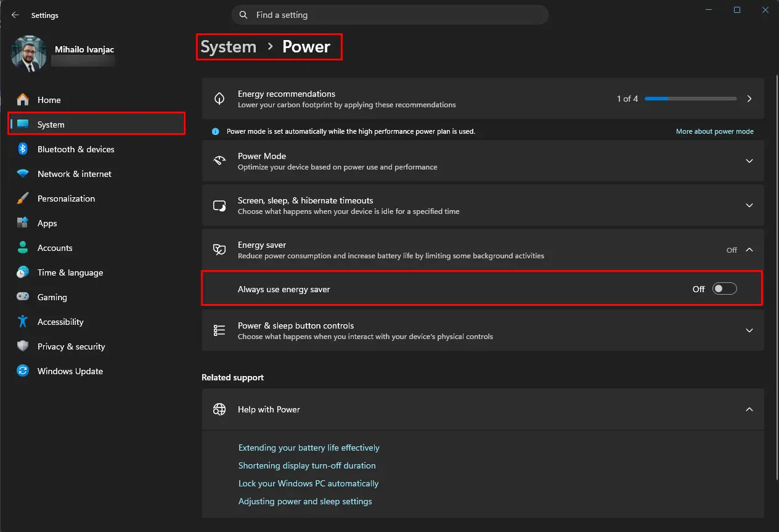Image resolution: width=779 pixels, height=532 pixels.
Task: Click the Screen, sleep timeouts icon
Action: point(219,205)
